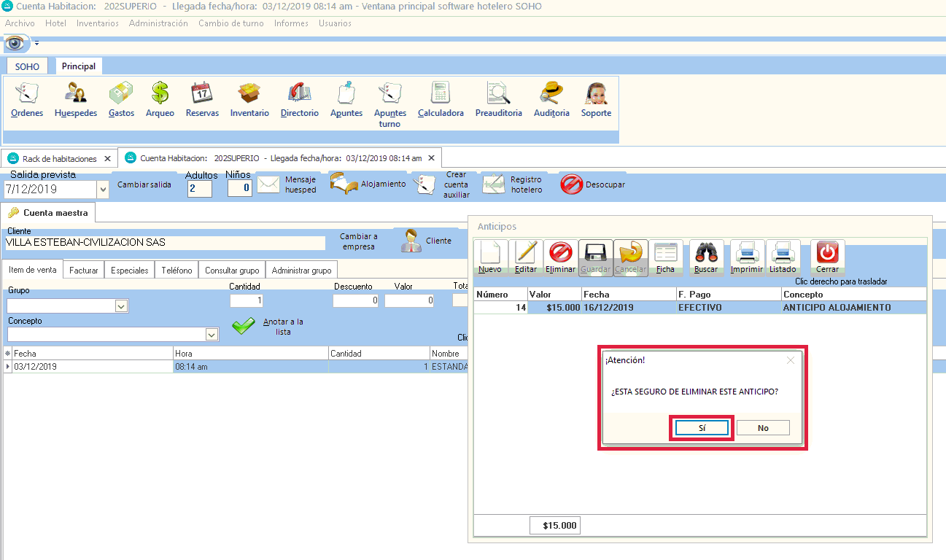The image size is (946, 560).
Task: Click the green Anotar a la lista checkmark
Action: [x=244, y=327]
